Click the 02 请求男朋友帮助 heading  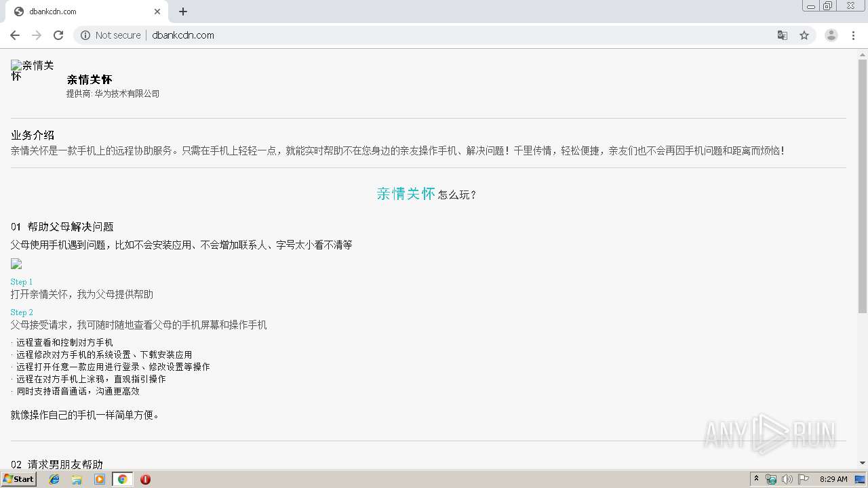click(57, 464)
